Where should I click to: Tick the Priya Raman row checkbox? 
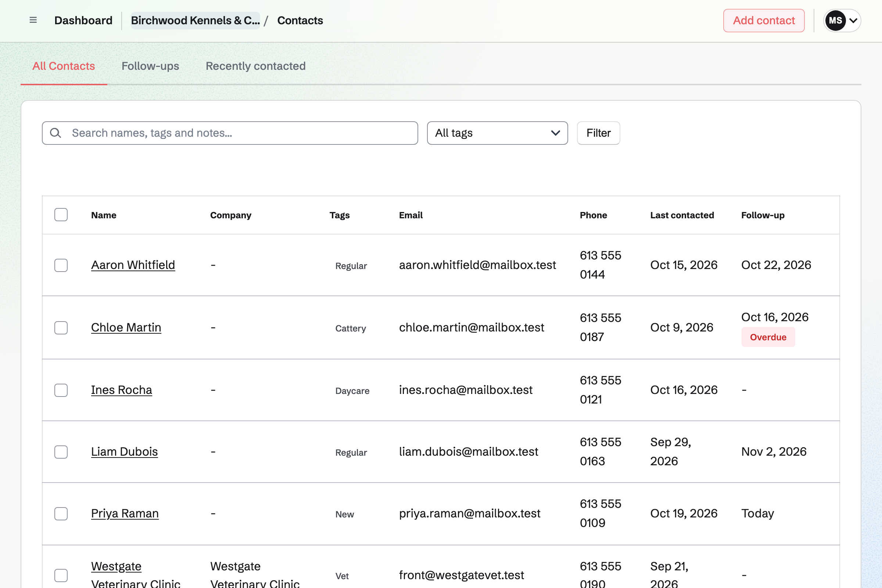(61, 514)
